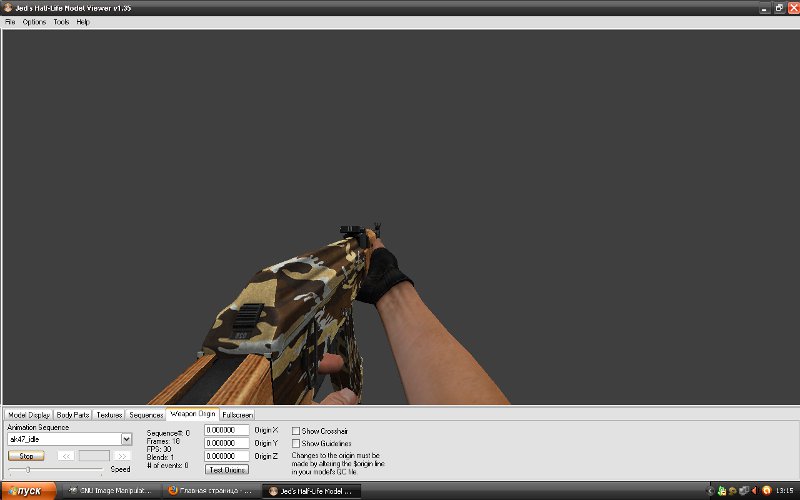The image size is (800, 500).
Task: Click the Test Origins button
Action: coord(227,469)
